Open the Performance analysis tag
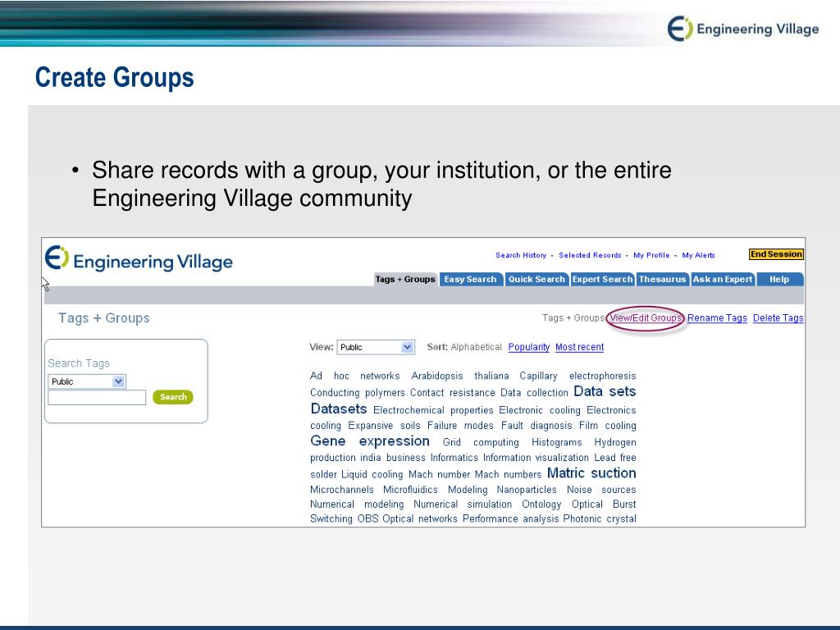Viewport: 840px width, 630px height. pos(510,519)
